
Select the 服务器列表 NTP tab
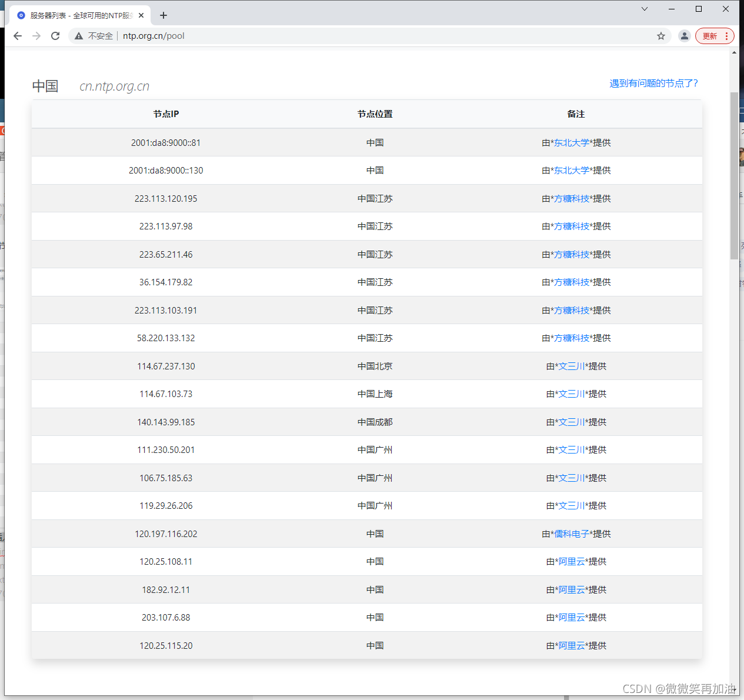tap(79, 15)
